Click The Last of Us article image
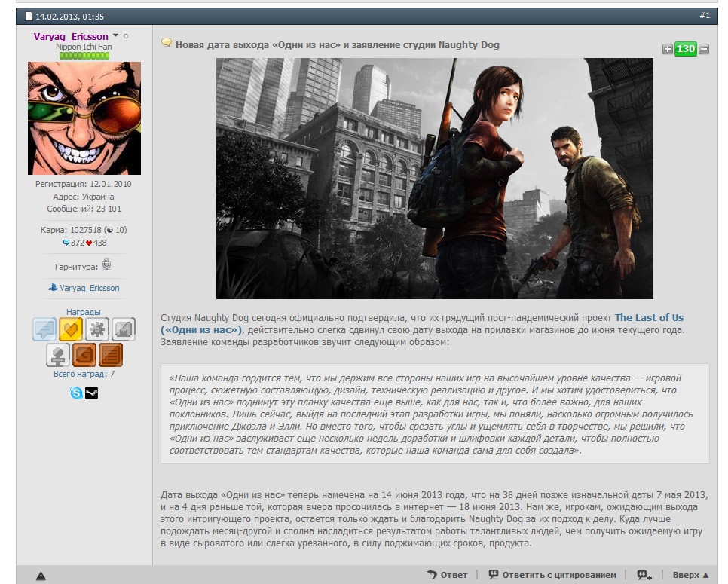Screen dimensions: 728x584 434,179
